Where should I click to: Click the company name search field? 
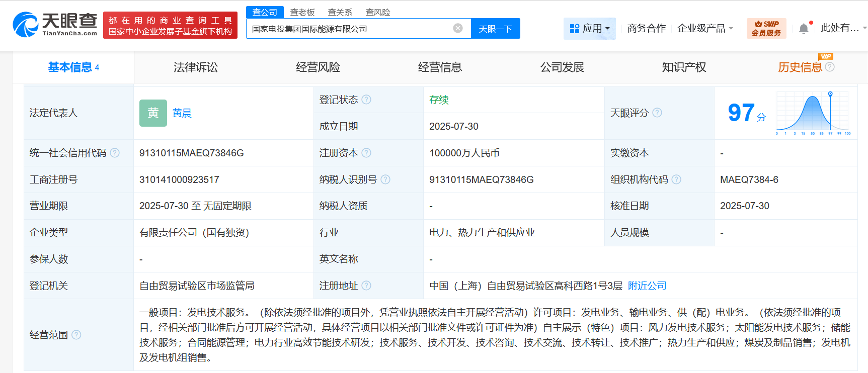350,29
